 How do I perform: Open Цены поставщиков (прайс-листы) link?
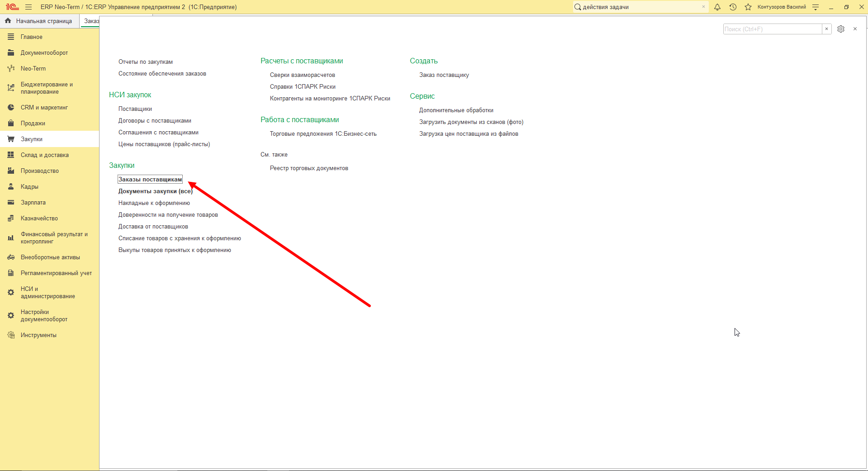[164, 144]
